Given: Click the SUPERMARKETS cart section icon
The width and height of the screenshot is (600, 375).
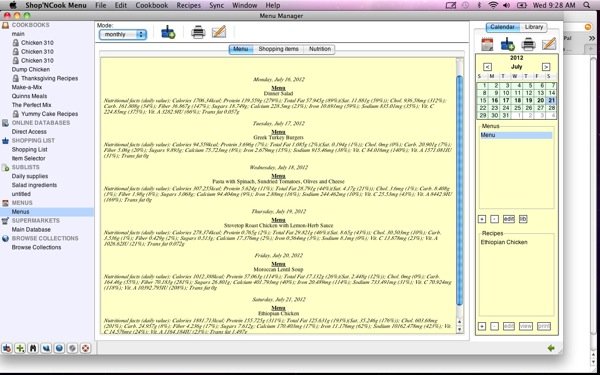Looking at the screenshot, I should click(x=5, y=221).
